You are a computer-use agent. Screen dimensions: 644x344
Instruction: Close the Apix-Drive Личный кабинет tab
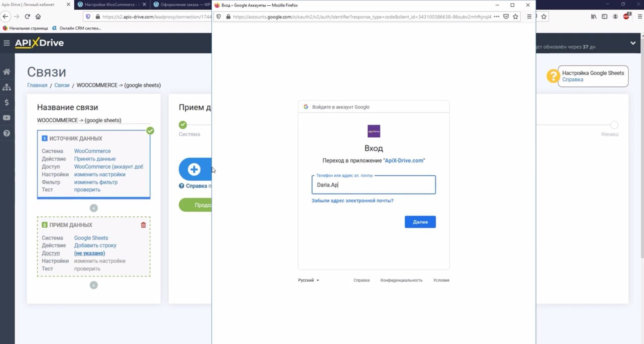click(x=68, y=5)
